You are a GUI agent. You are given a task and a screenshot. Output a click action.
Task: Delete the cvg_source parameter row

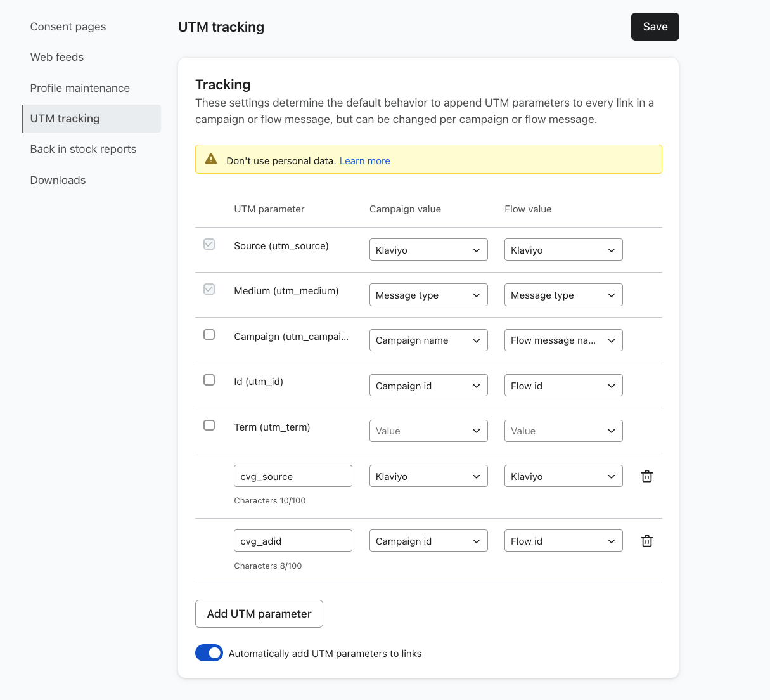point(646,476)
